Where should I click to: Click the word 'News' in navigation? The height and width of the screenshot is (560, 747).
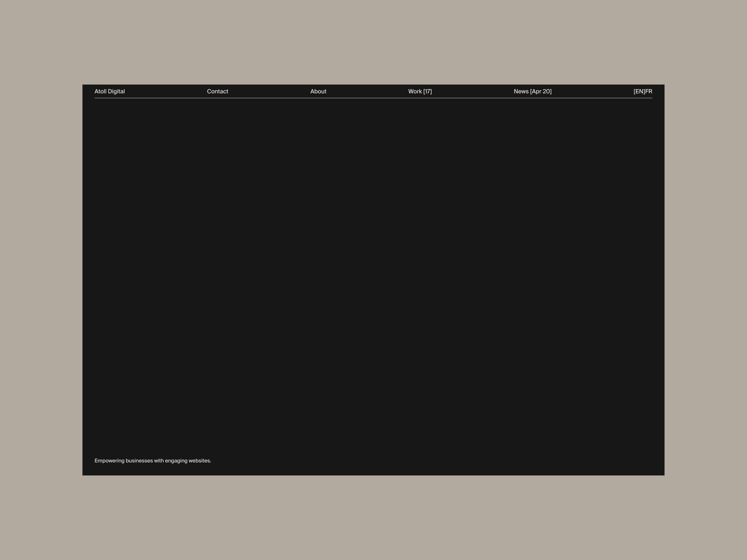click(x=521, y=92)
